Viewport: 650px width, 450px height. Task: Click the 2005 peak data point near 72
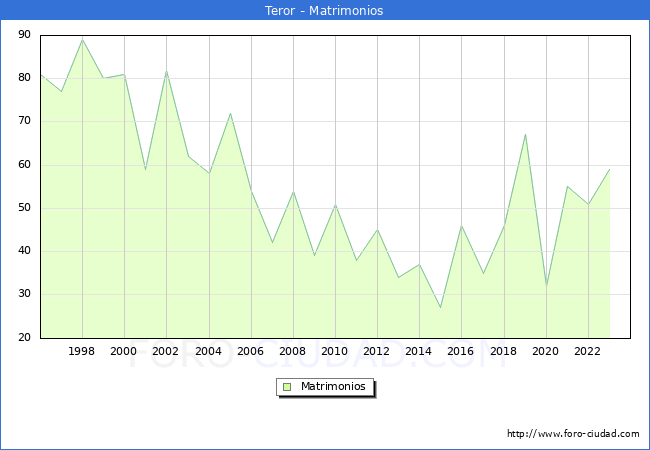(230, 114)
